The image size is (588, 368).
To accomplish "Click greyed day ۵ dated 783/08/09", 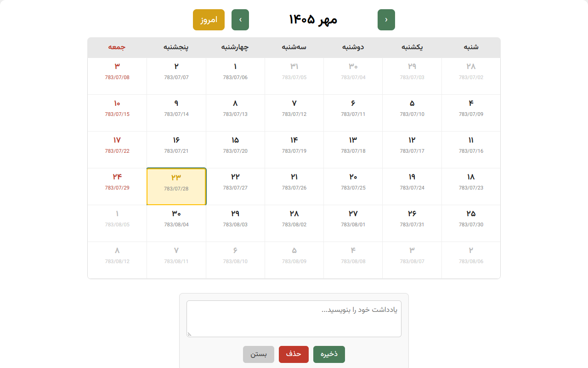I will click(294, 260).
